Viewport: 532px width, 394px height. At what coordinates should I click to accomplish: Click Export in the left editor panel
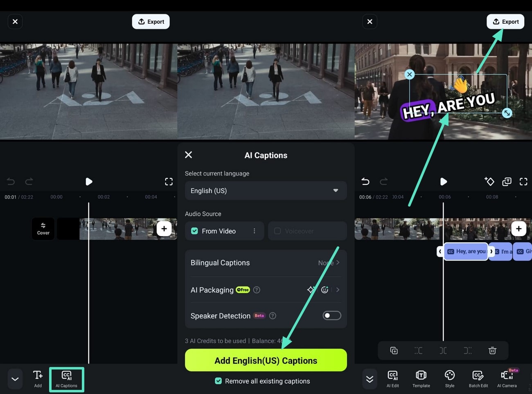tap(151, 22)
